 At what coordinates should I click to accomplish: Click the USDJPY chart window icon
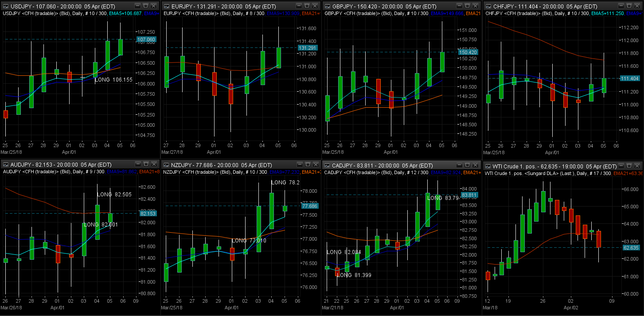click(x=5, y=6)
